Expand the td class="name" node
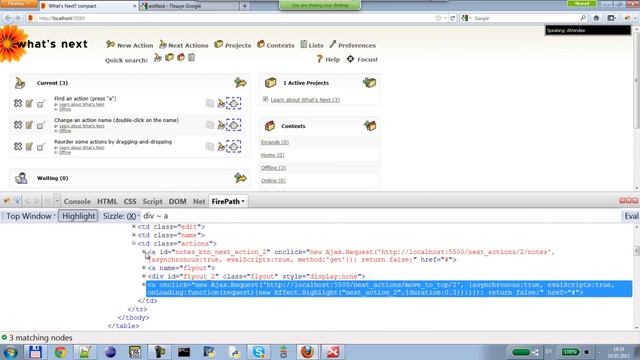This screenshot has height=360, width=640. (133, 235)
